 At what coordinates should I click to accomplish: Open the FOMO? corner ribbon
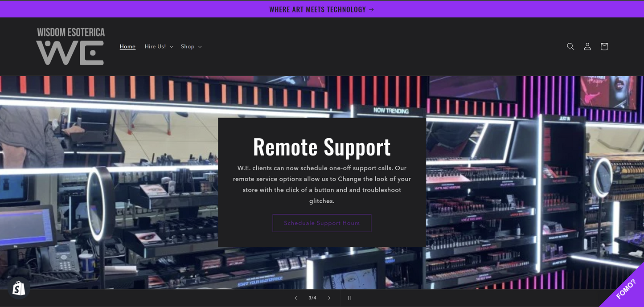[x=625, y=290]
